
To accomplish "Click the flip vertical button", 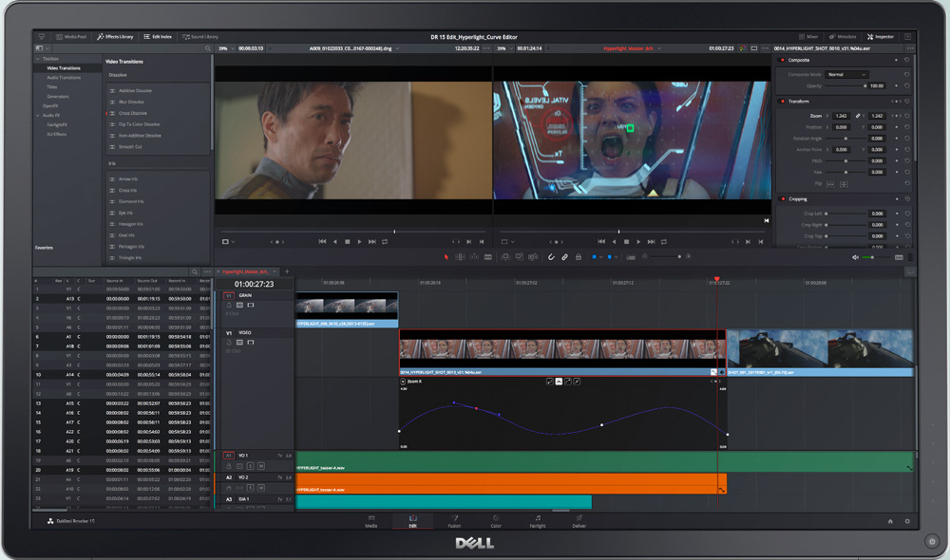I will point(844,184).
